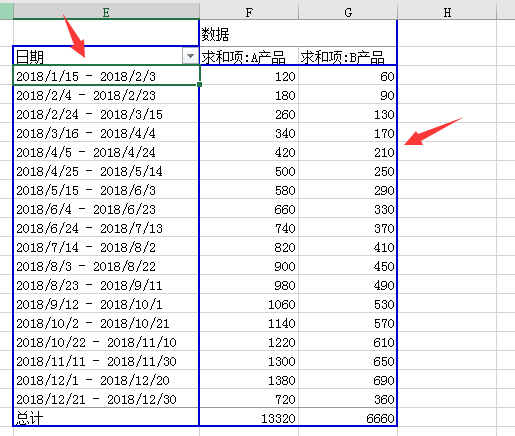This screenshot has height=436, width=515.
Task: Select cell 2018/2/24 - 2018/3/15
Action: click(x=106, y=113)
